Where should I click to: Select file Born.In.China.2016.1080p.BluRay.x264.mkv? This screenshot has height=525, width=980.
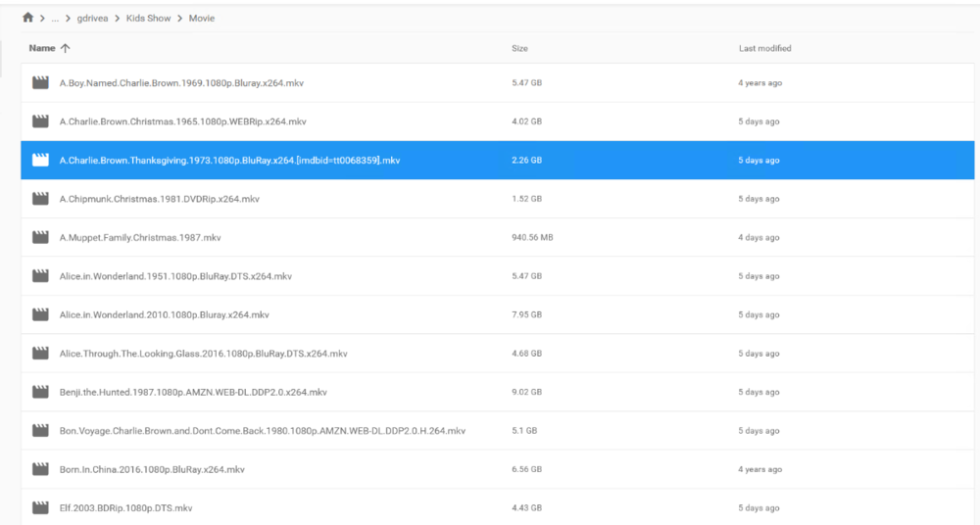tap(152, 469)
